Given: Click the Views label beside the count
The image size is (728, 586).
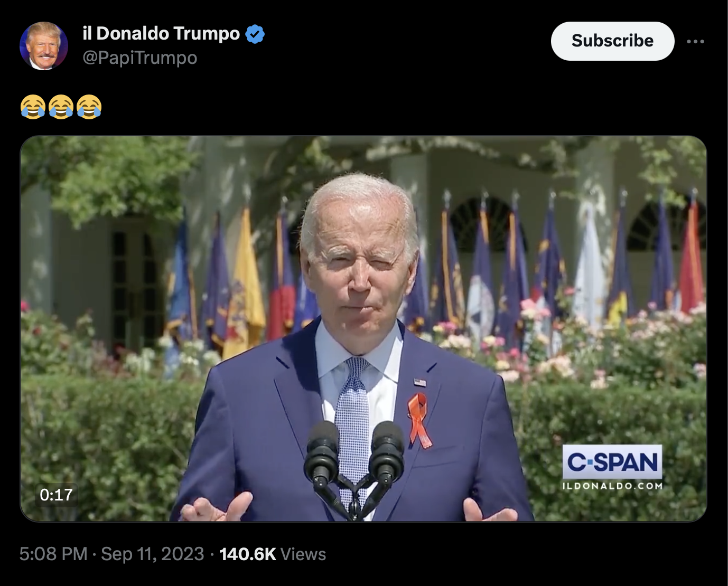Looking at the screenshot, I should coord(303,554).
